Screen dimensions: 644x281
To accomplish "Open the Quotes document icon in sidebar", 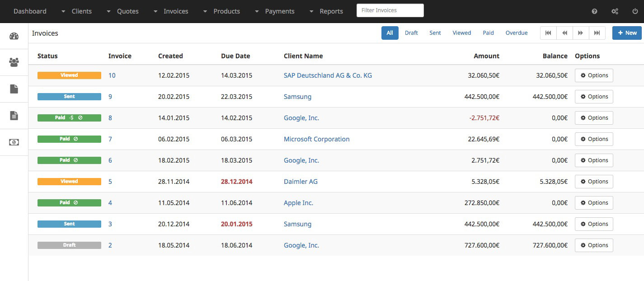I will click(14, 89).
